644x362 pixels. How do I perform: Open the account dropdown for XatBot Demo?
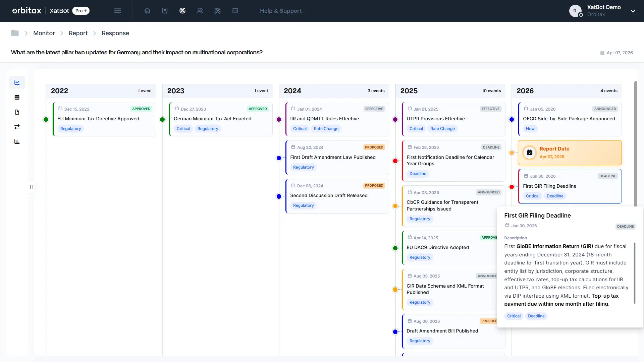(633, 11)
